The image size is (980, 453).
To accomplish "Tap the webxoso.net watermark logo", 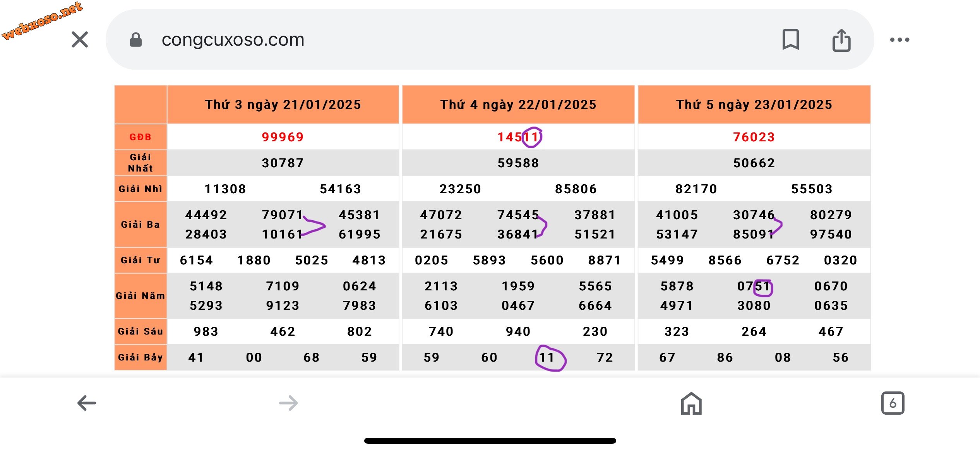I will (42, 20).
